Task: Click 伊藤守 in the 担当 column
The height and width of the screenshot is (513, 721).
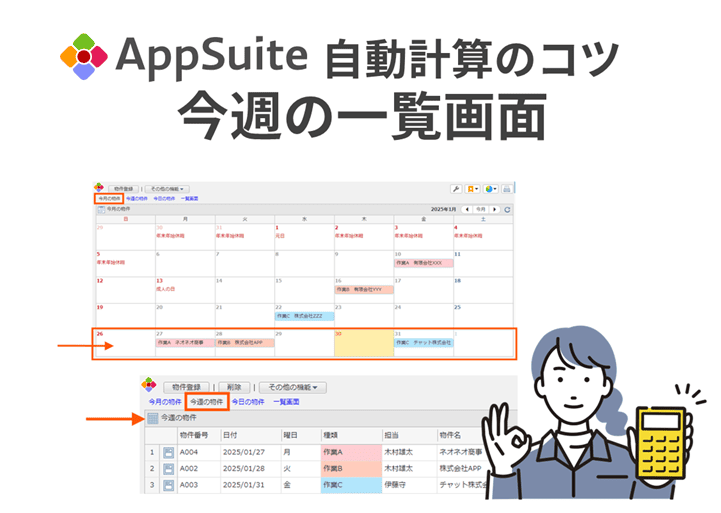Action: pyautogui.click(x=395, y=485)
